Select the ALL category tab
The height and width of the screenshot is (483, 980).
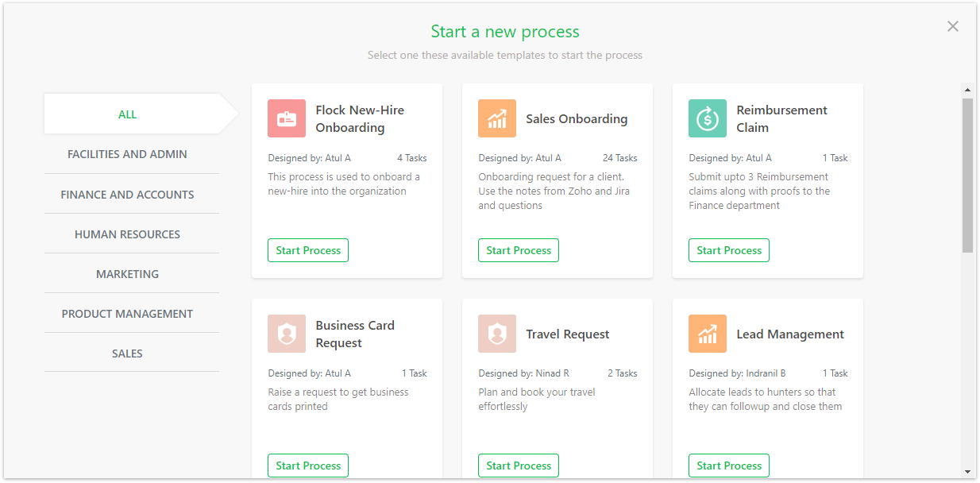coord(132,114)
